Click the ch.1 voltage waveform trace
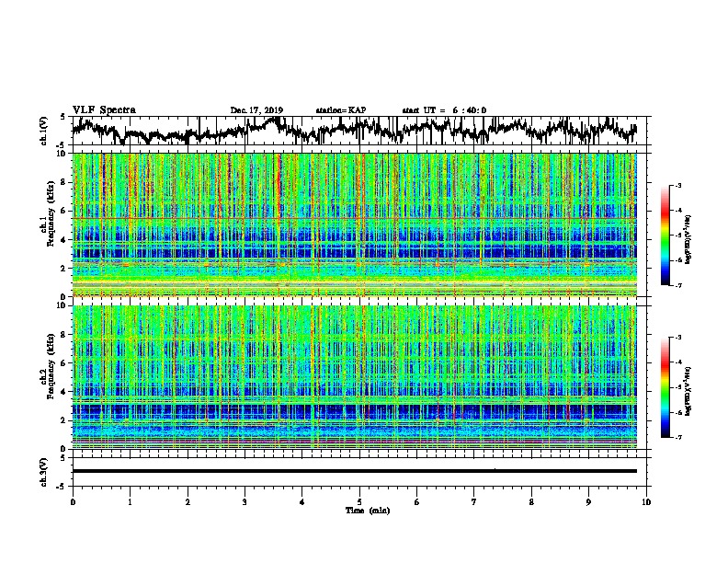 pos(354,131)
